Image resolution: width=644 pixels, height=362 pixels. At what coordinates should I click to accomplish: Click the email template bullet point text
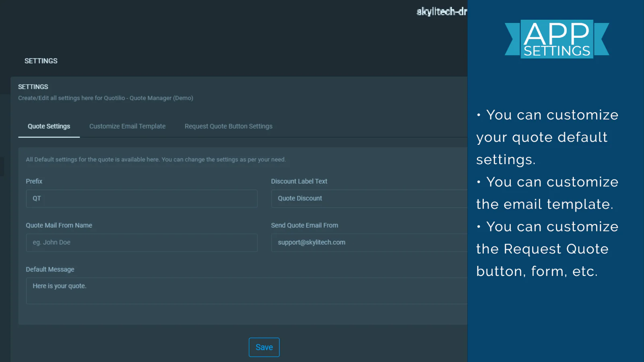pyautogui.click(x=547, y=193)
